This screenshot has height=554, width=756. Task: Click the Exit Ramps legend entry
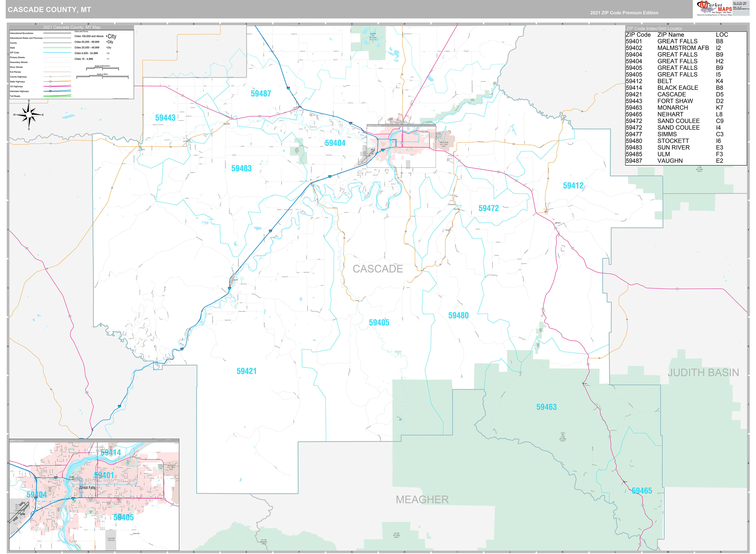tap(40, 72)
